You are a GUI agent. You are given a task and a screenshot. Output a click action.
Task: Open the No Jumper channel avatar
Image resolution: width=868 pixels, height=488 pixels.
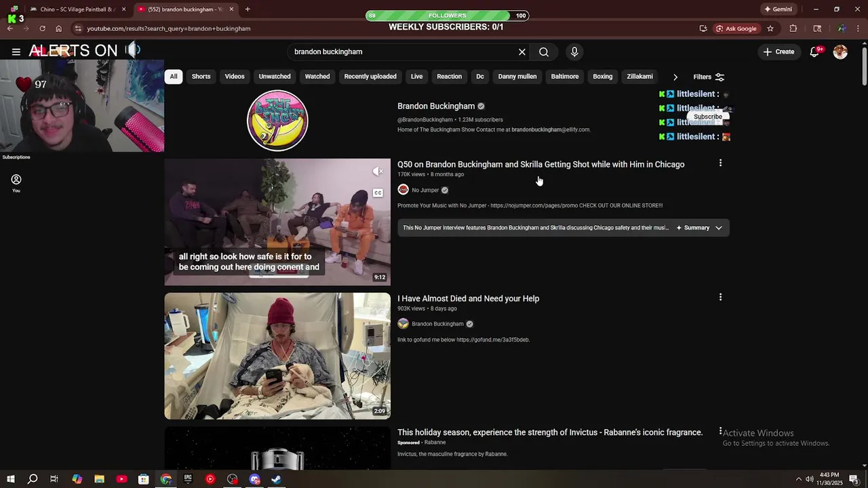[x=403, y=190]
